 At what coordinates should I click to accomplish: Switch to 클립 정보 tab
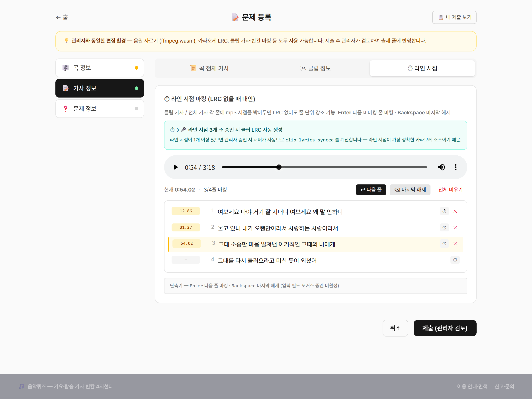point(316,68)
